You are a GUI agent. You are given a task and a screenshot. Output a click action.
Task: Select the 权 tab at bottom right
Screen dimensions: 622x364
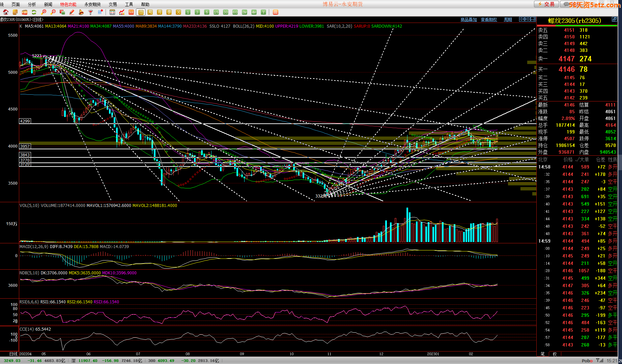point(555,354)
